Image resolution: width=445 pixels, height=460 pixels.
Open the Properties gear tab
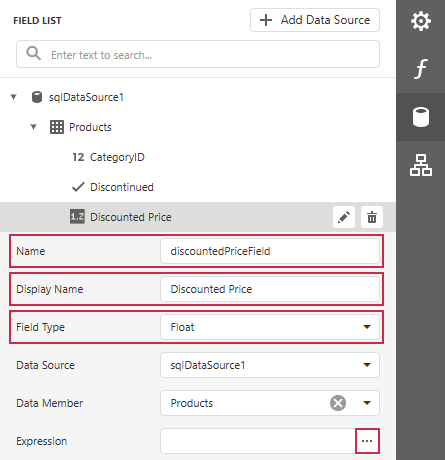click(421, 21)
